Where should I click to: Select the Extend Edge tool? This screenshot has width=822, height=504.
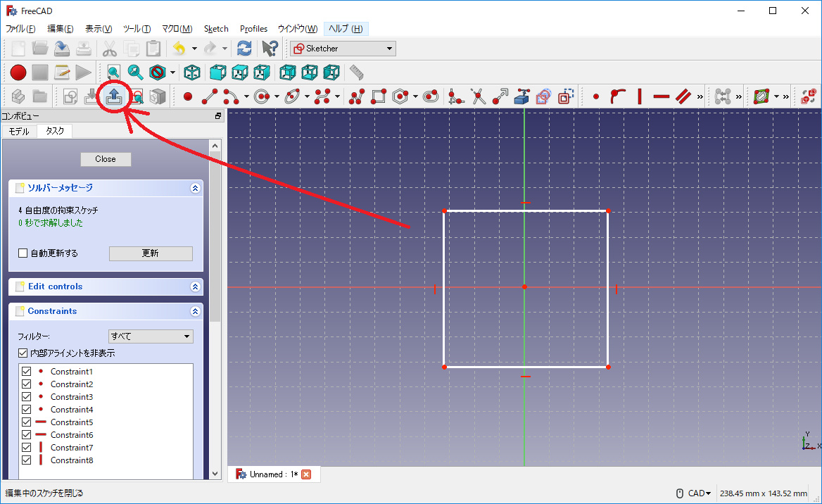pyautogui.click(x=500, y=96)
